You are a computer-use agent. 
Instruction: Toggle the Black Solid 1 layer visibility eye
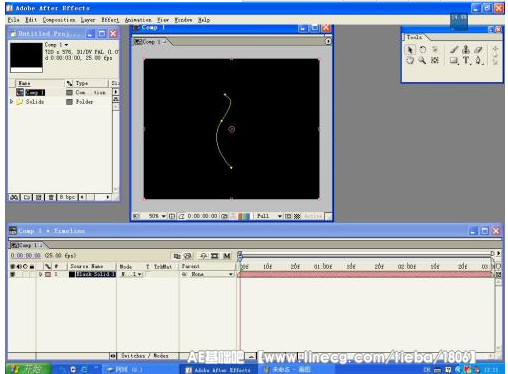(x=12, y=274)
